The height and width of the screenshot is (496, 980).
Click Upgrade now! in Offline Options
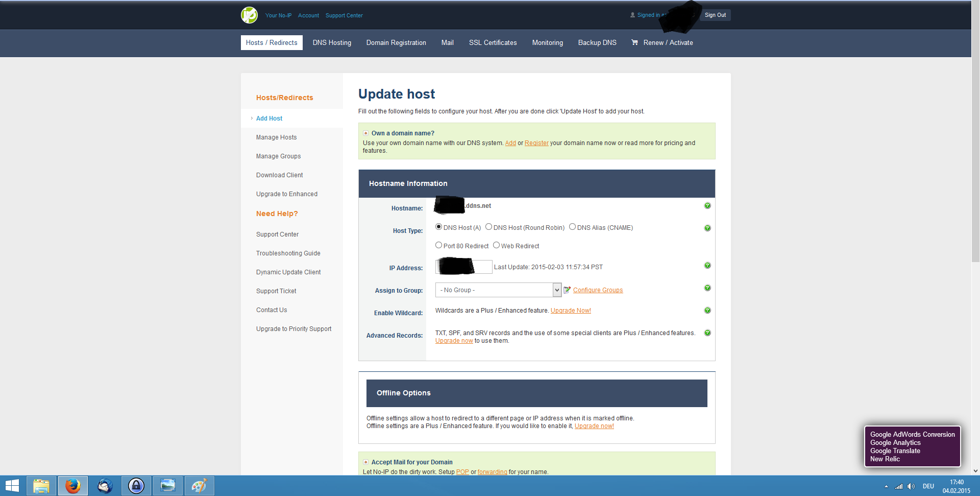click(594, 426)
